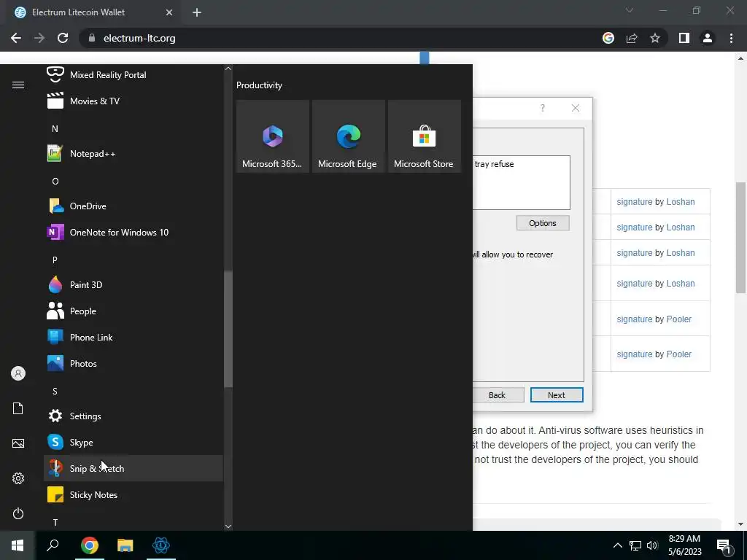Click the Start menu app list scrollbar thumb
747x560 pixels.
228,330
